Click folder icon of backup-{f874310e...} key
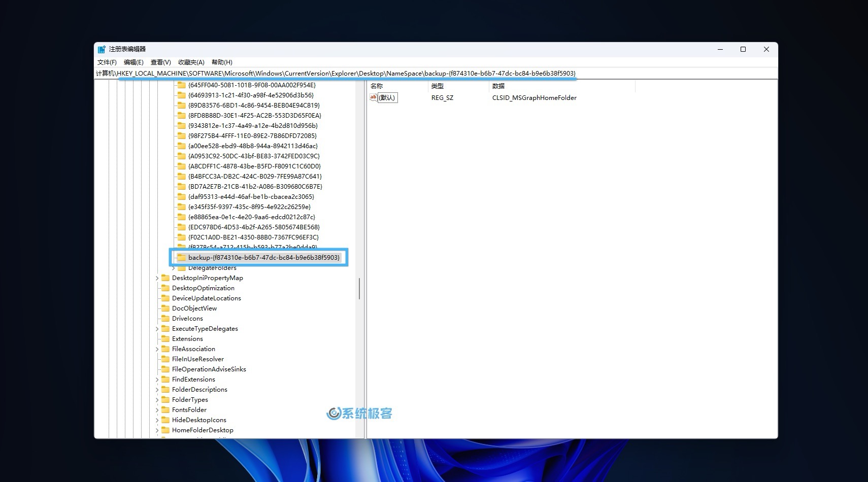Viewport: 868px width, 482px height. [181, 258]
